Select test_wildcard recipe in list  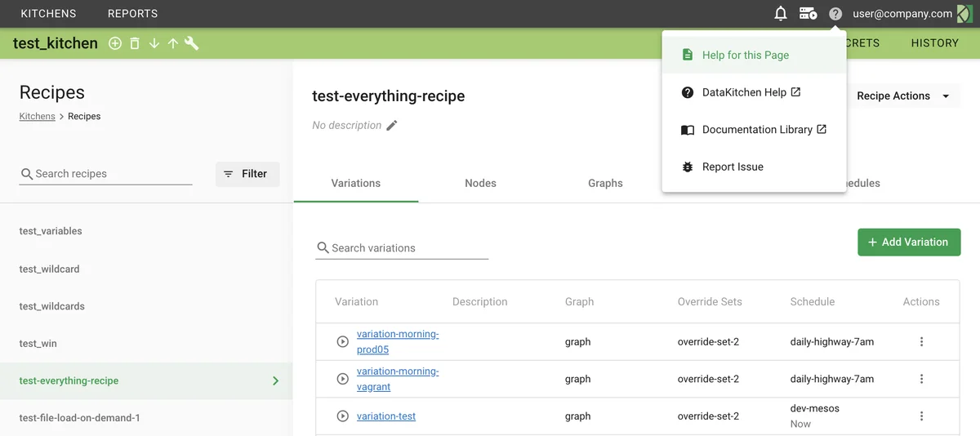(50, 269)
